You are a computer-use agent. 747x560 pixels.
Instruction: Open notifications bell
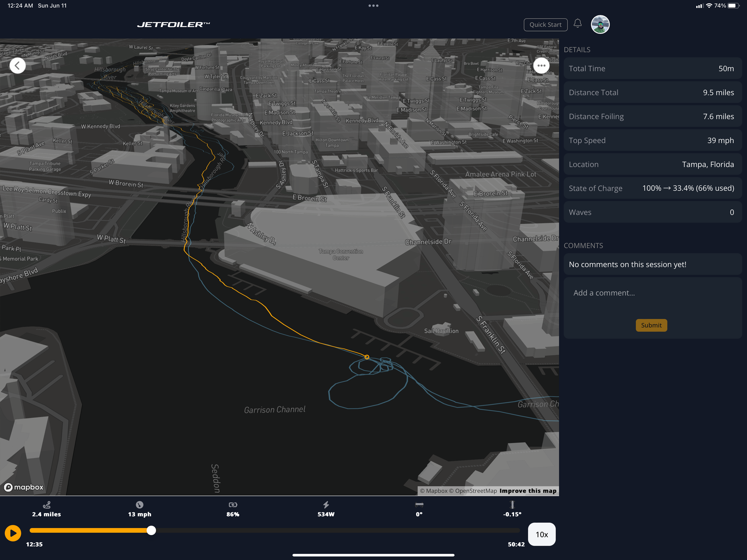pos(578,23)
